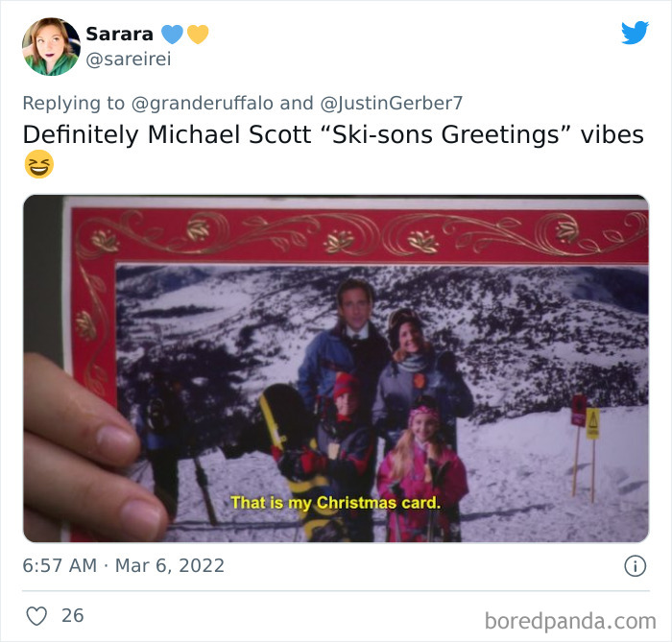Click the Mar 6, 2022 date
Screen dimensions: 672x642
click(x=170, y=566)
